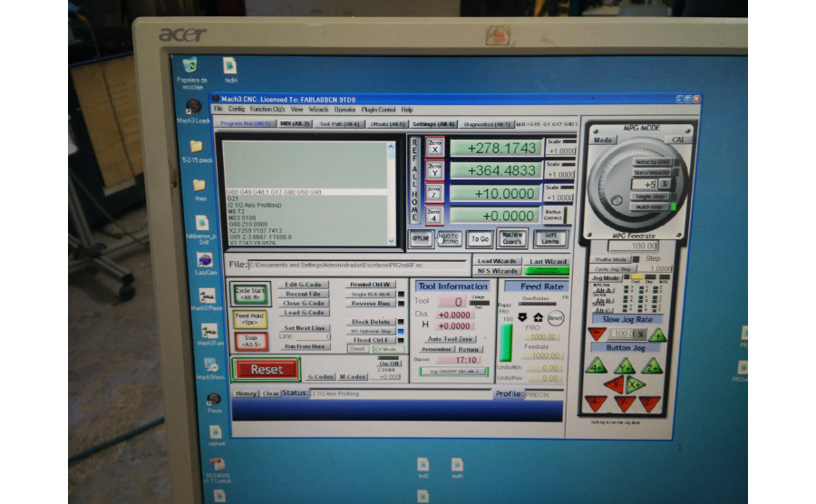This screenshot has width=816, height=504.
Task: Click REF ALL HOME button
Action: (414, 180)
